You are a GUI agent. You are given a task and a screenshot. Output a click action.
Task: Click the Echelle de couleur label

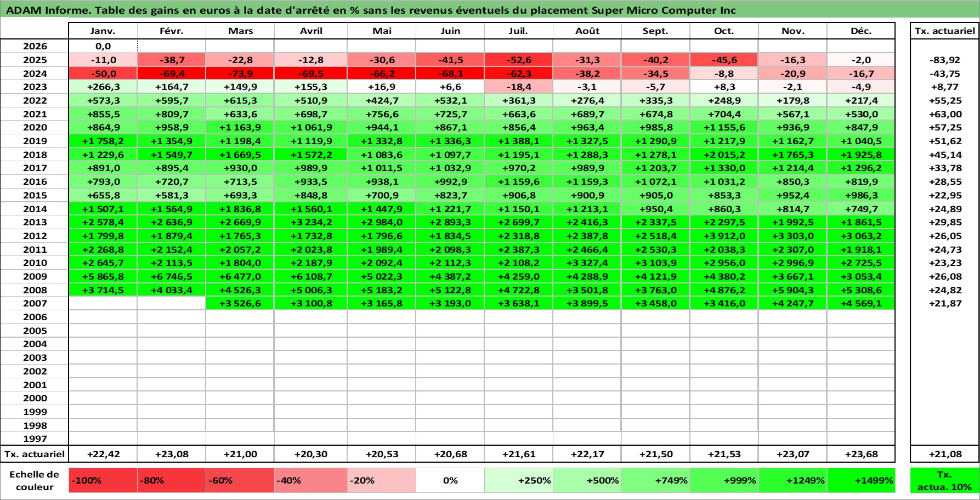point(35,481)
